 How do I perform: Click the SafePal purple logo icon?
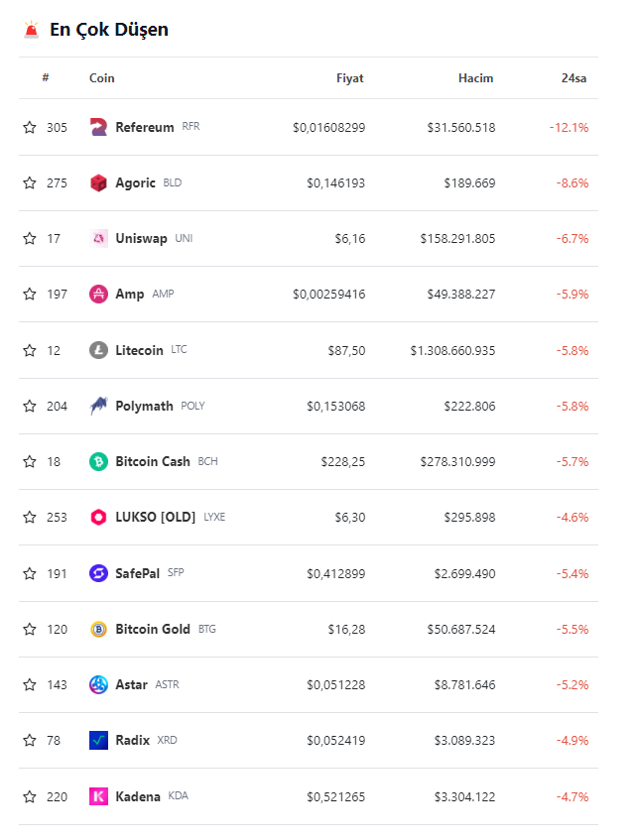coord(98,573)
